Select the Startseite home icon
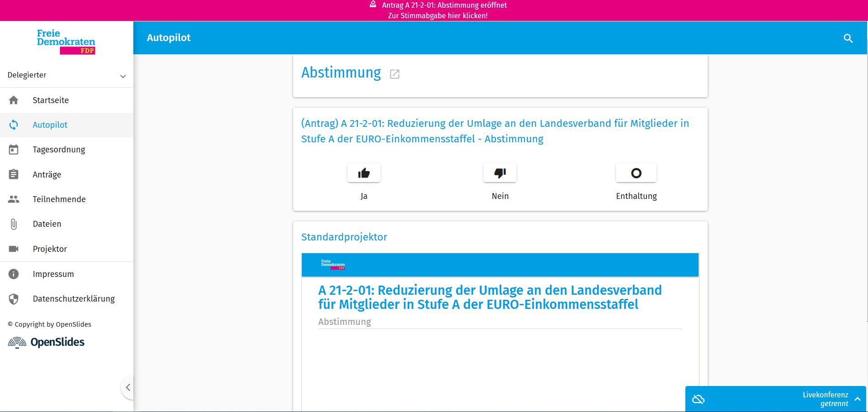The image size is (868, 412). click(x=14, y=100)
